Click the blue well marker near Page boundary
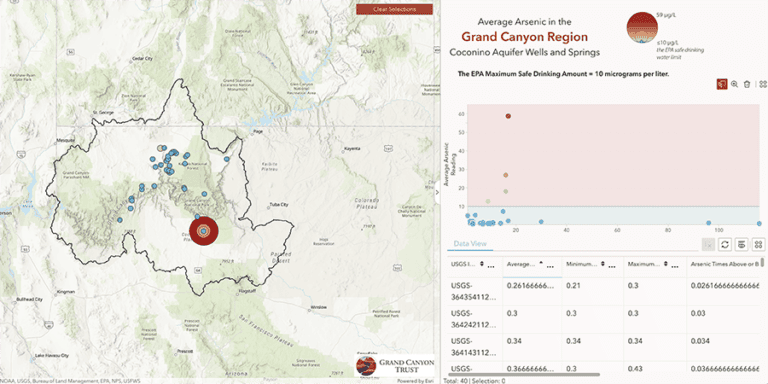Viewport: 768px width, 384px height. [x=226, y=159]
